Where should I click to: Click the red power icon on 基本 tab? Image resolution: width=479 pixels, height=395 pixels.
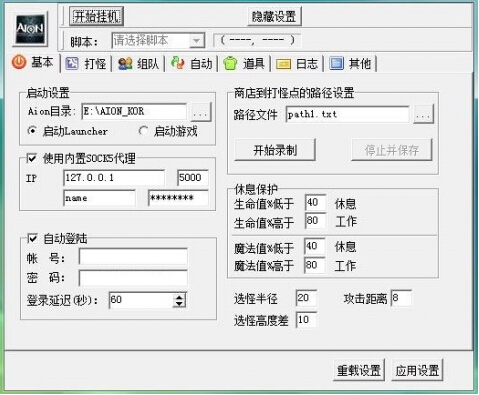tap(19, 62)
